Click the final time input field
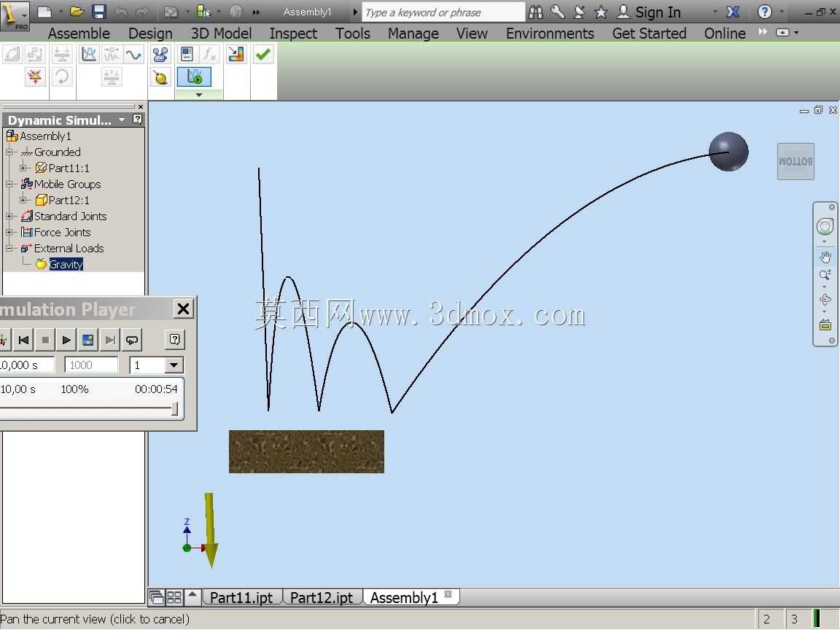Screen dimensions: 840x630 [27, 365]
